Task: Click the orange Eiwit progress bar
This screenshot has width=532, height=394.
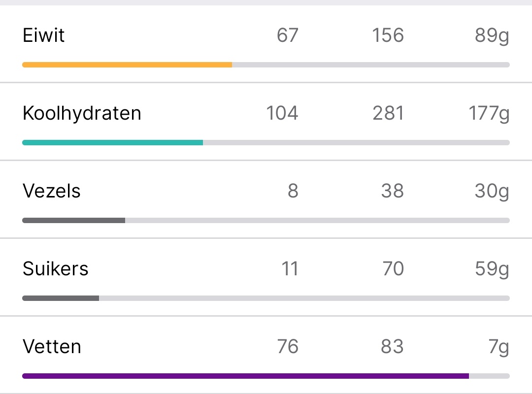Action: [127, 65]
